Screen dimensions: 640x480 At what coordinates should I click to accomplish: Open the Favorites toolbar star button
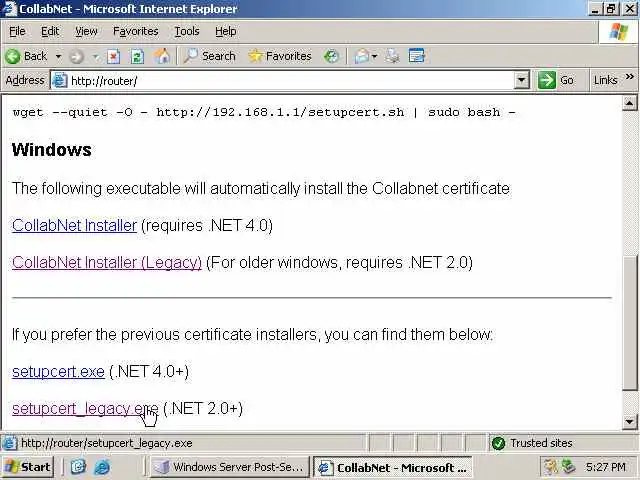tap(280, 56)
